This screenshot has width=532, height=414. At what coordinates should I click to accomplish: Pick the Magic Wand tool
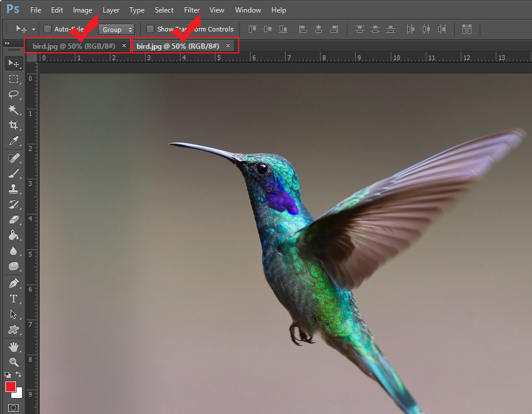point(14,110)
